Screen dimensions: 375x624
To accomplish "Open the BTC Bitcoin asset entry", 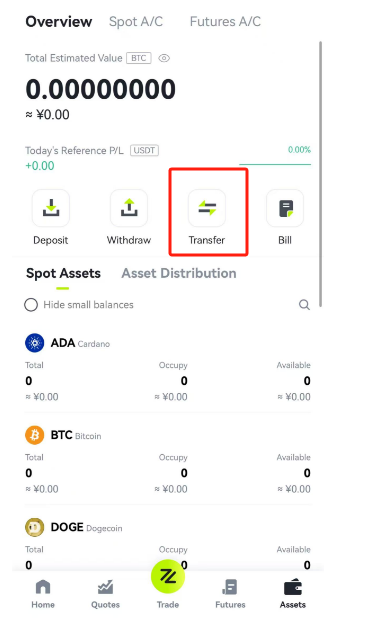I will pyautogui.click(x=168, y=459).
